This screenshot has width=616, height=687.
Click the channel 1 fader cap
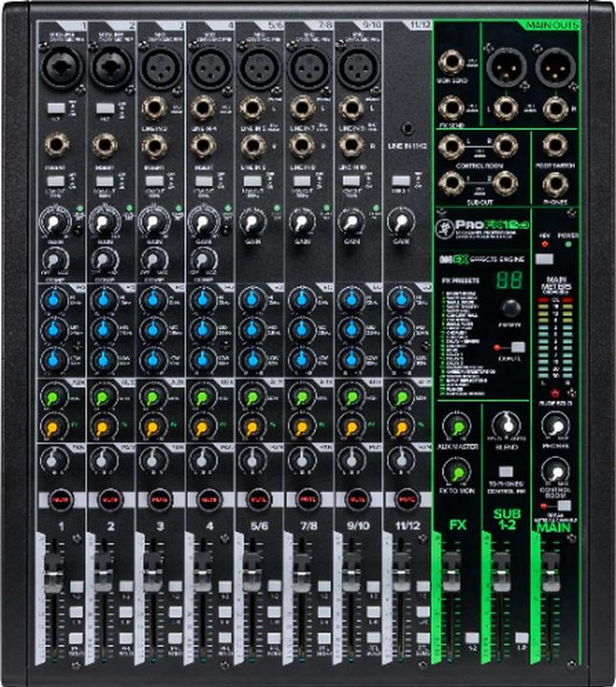(53, 572)
